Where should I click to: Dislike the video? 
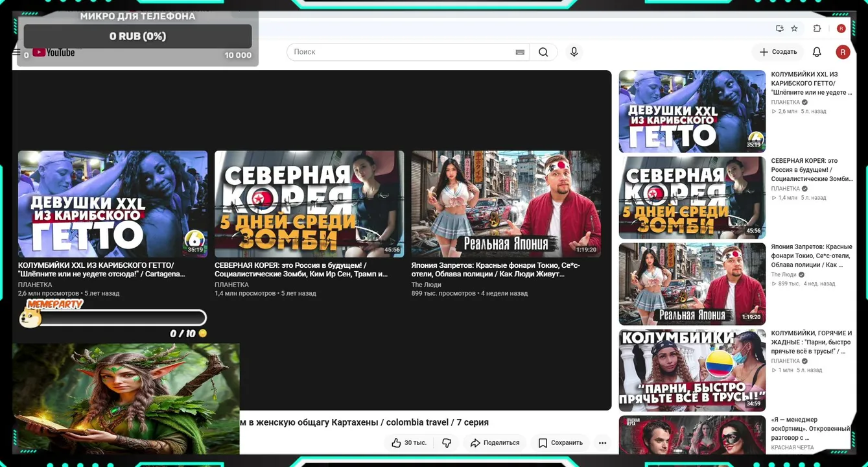tap(447, 442)
